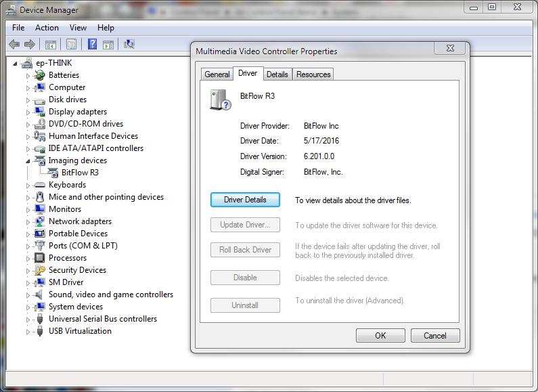Expand the Universal Serial Bus controllers node
The height and width of the screenshot is (392, 538).
tap(28, 319)
